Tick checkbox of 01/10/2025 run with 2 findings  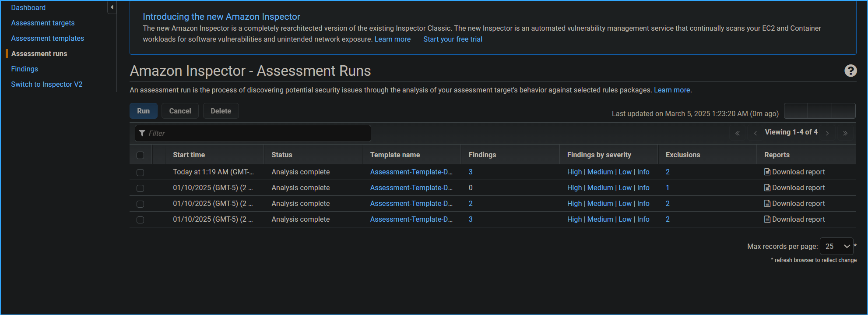click(x=140, y=204)
